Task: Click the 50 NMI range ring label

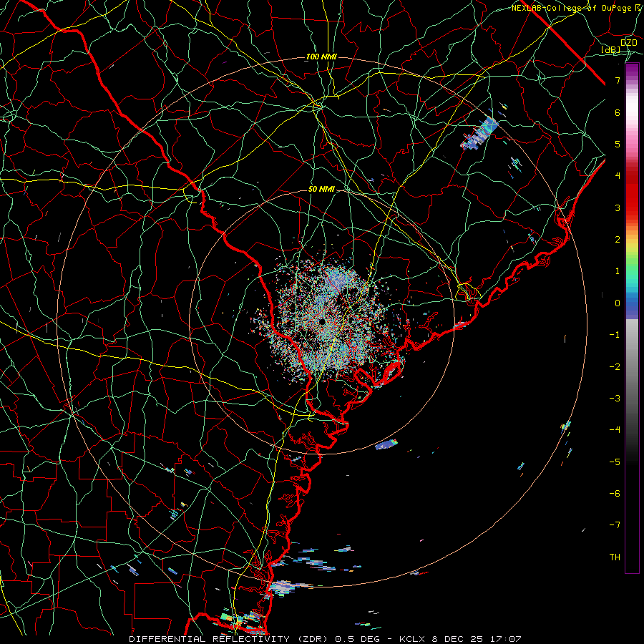Action: click(321, 189)
